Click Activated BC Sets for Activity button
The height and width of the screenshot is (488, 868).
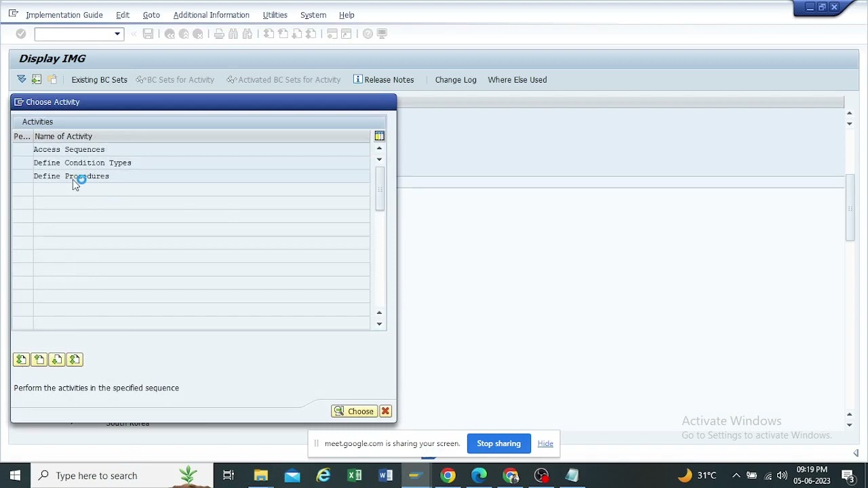[x=283, y=79]
